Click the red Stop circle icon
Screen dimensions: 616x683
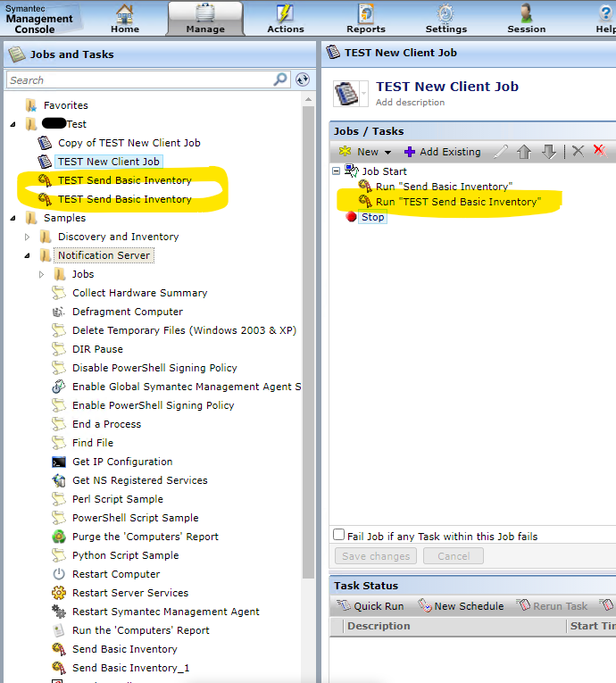click(351, 216)
